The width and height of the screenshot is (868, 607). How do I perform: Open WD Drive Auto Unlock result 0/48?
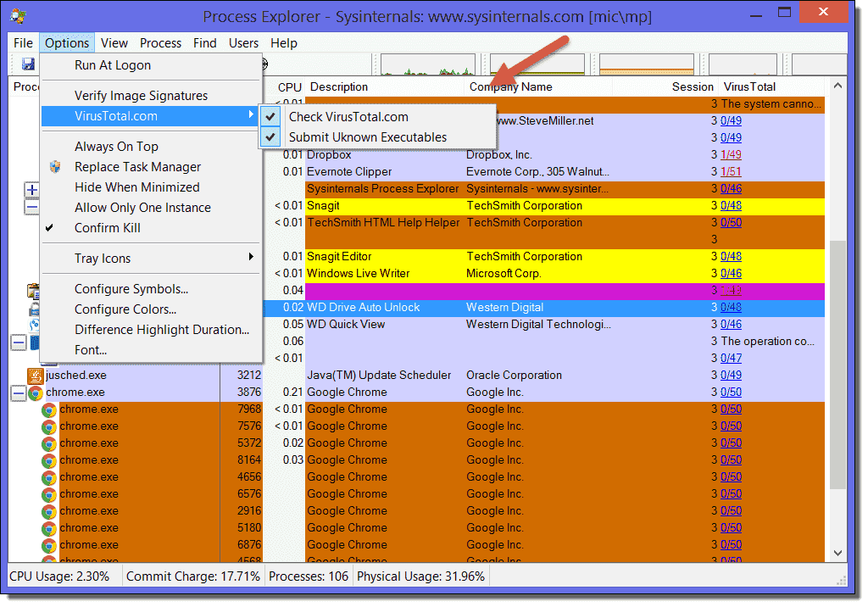point(731,308)
